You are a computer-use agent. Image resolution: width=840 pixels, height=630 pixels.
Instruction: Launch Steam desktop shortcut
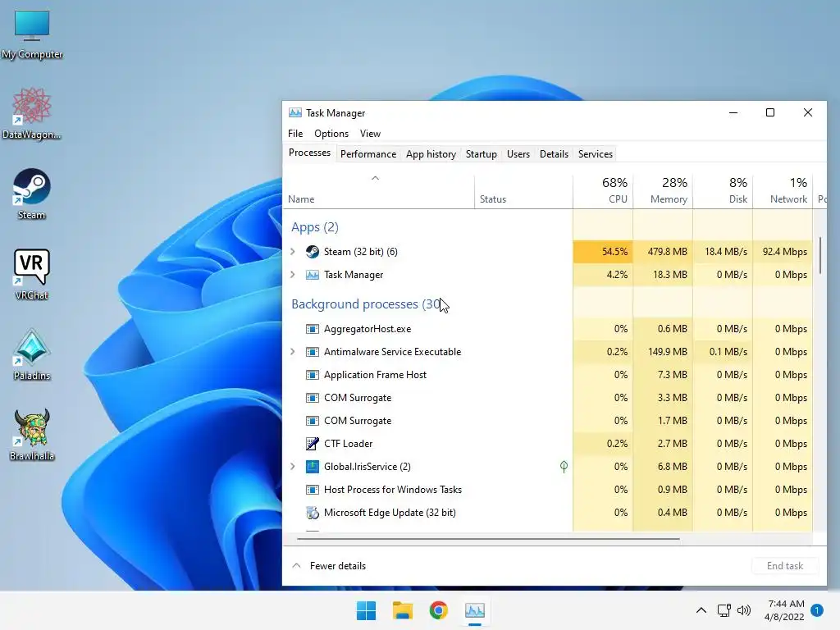tap(32, 194)
